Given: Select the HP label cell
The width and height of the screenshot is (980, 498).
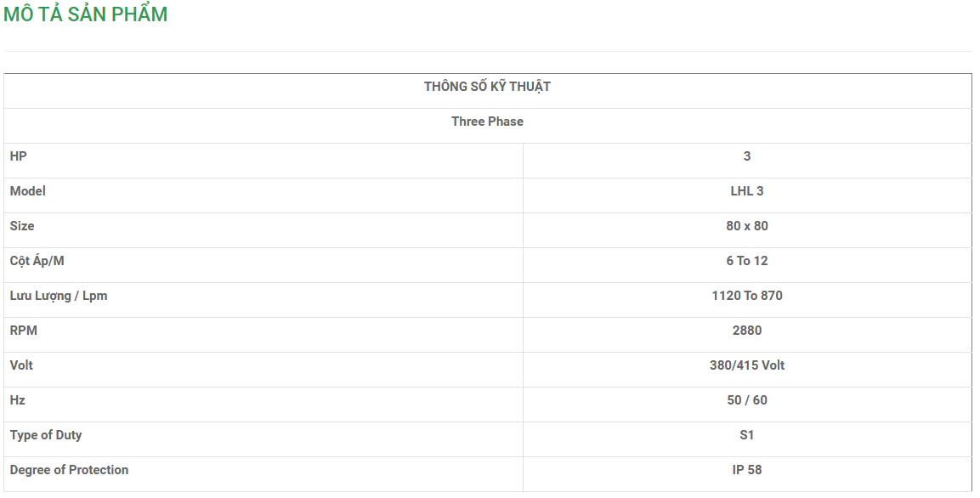Looking at the screenshot, I should tap(19, 156).
